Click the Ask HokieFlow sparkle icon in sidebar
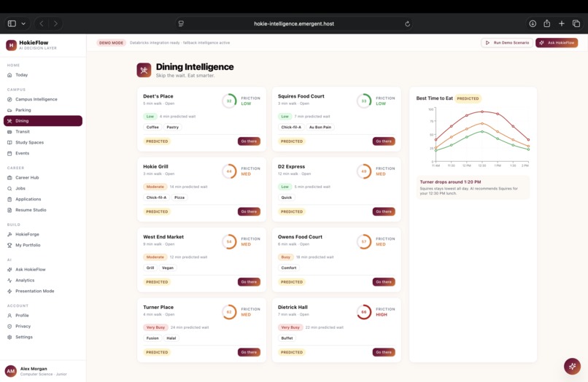The width and height of the screenshot is (588, 382). click(x=9, y=270)
